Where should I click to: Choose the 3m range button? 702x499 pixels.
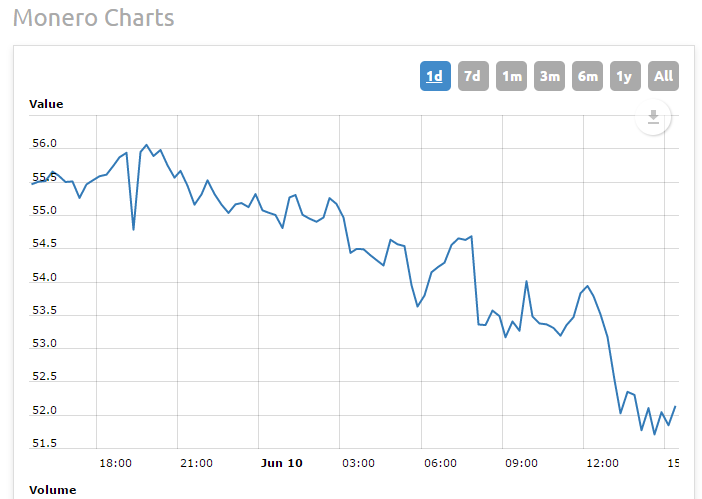point(549,76)
